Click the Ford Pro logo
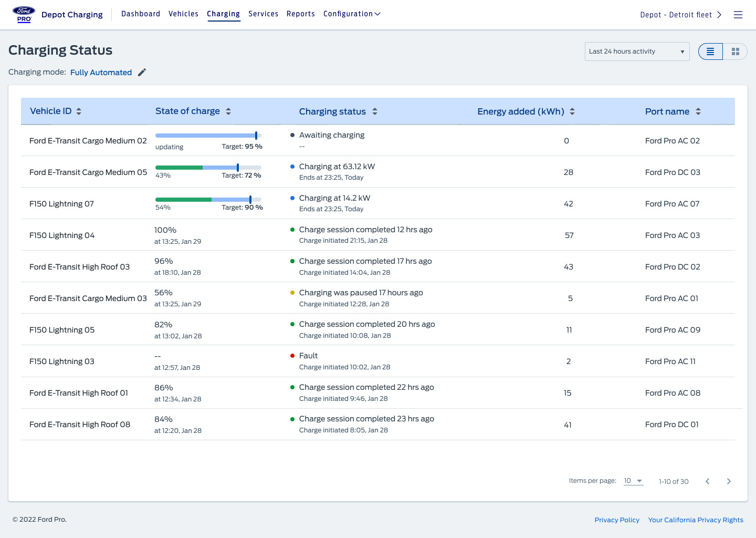 click(24, 14)
